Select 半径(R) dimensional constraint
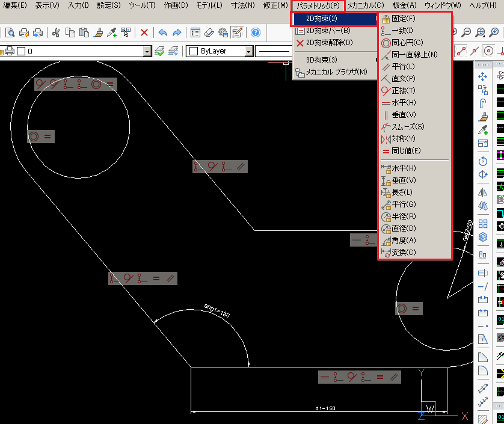 click(x=403, y=216)
